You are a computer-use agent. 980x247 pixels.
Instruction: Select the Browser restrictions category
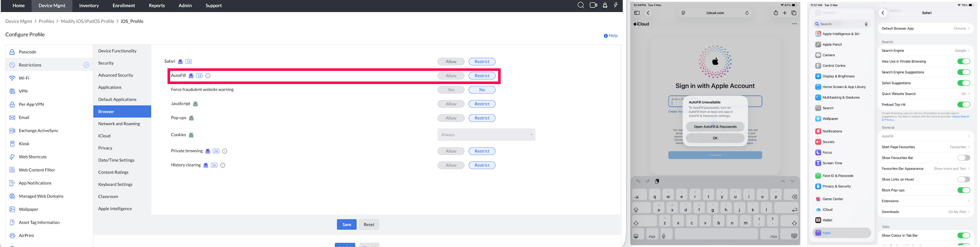pyautogui.click(x=122, y=111)
